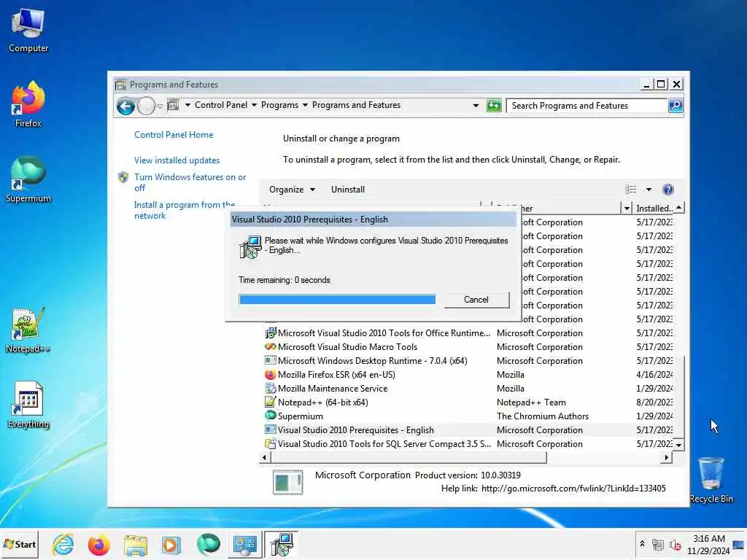Open the Everything desktop shortcut
Screen dimensions: 747x560
(x=28, y=405)
